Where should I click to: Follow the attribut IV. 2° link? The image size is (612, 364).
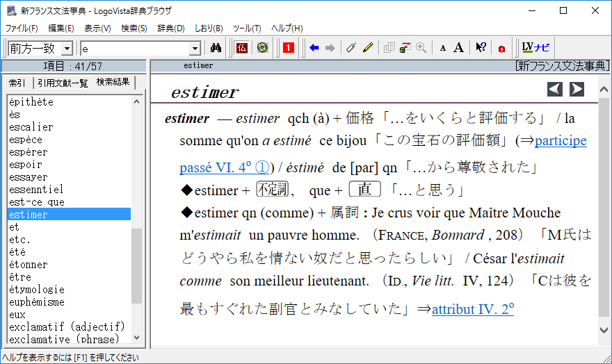[x=472, y=309]
